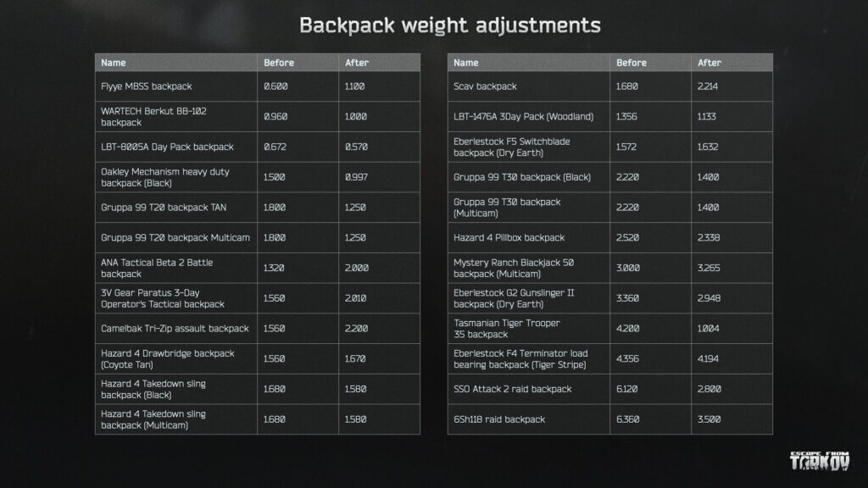Image resolution: width=868 pixels, height=488 pixels.
Task: Click the Camelbak Tri-Zip assault backpack name
Action: [175, 329]
